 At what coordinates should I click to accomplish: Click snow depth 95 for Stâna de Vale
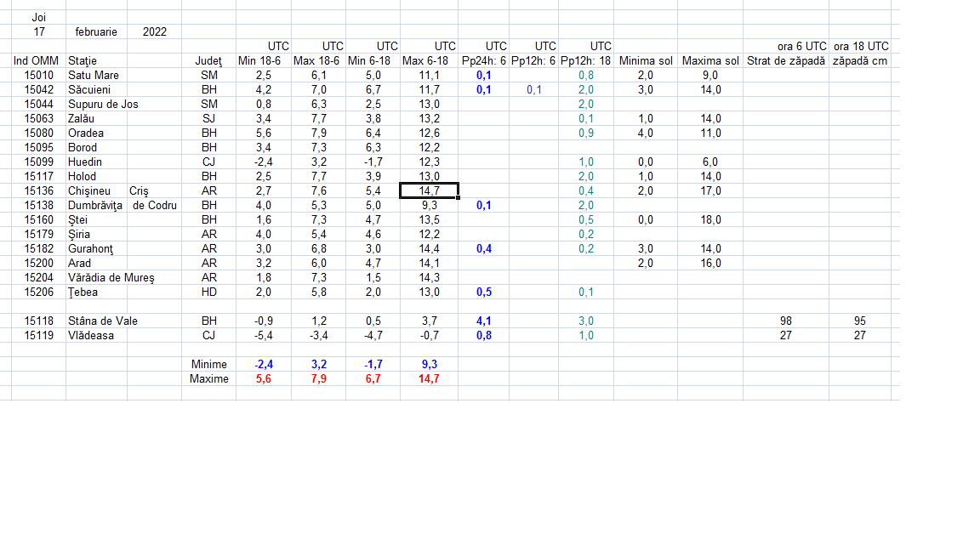click(x=860, y=320)
